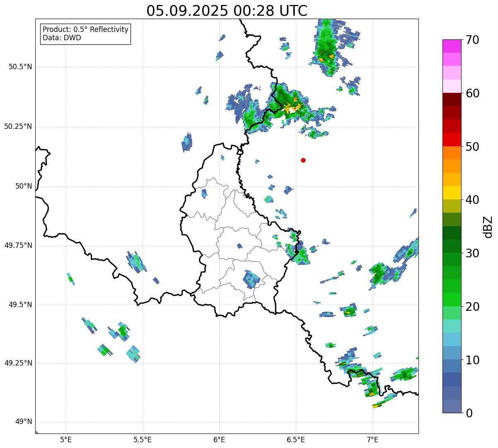Click the 5.5°E longitude tick label
498x448 pixels.
click(x=143, y=439)
